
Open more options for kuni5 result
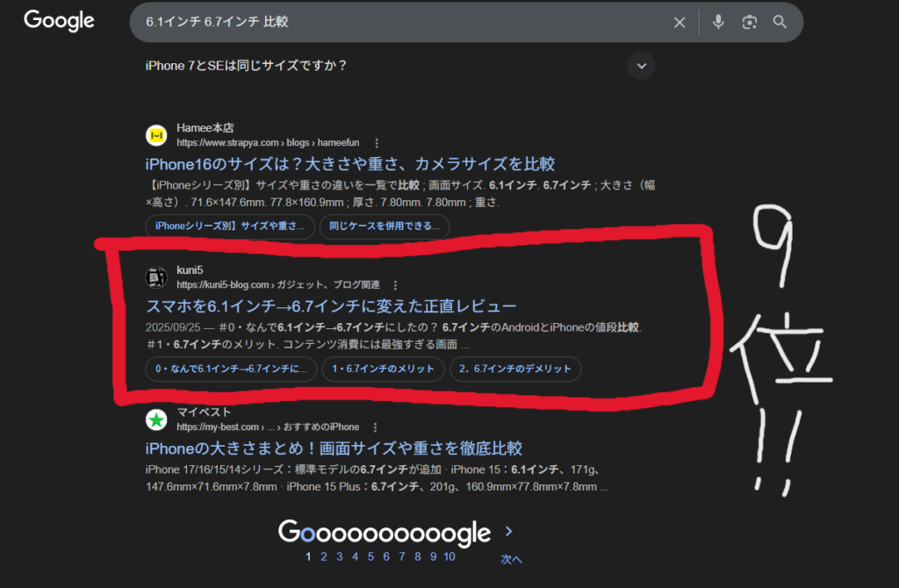coord(395,284)
